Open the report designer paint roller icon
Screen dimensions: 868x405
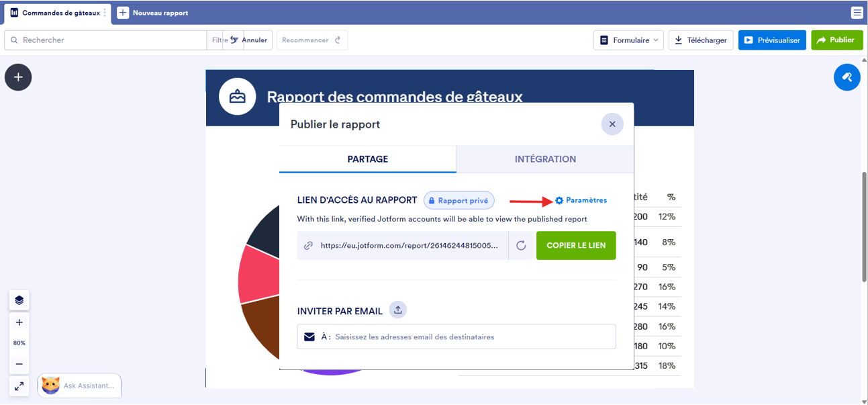[x=847, y=77]
